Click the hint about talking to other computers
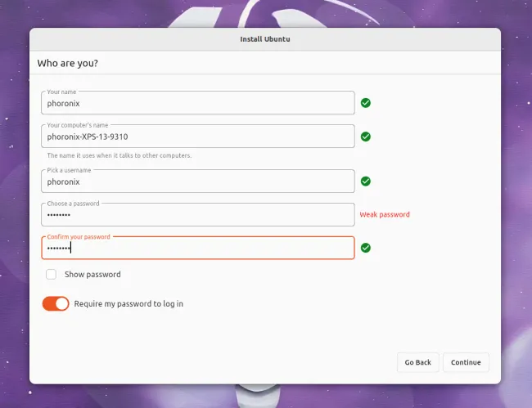The image size is (532, 408). pyautogui.click(x=119, y=155)
